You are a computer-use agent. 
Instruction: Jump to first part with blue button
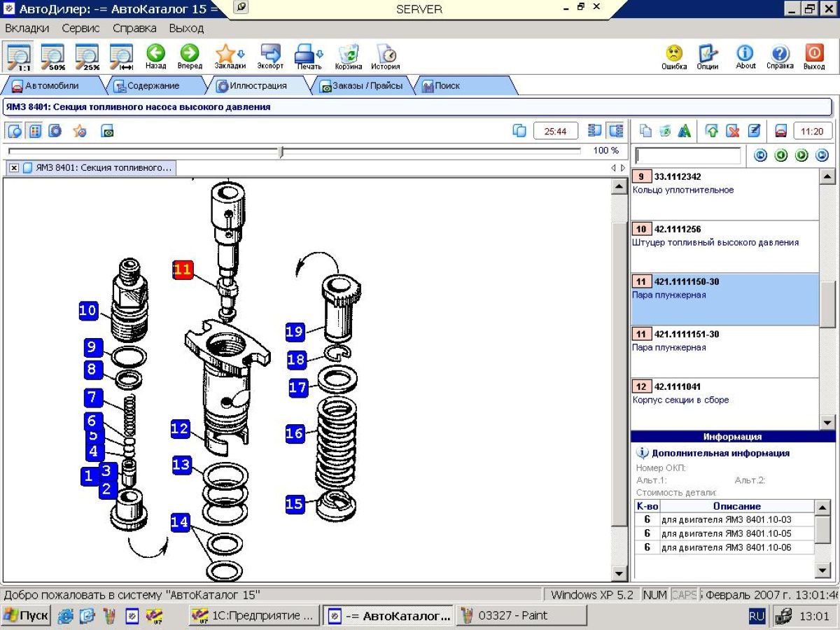[x=761, y=155]
